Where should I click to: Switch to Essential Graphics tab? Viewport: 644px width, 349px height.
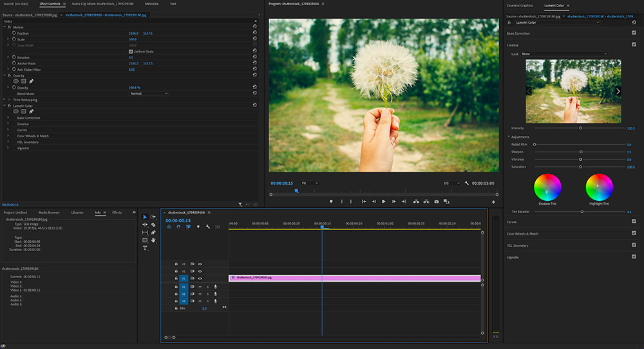520,5
